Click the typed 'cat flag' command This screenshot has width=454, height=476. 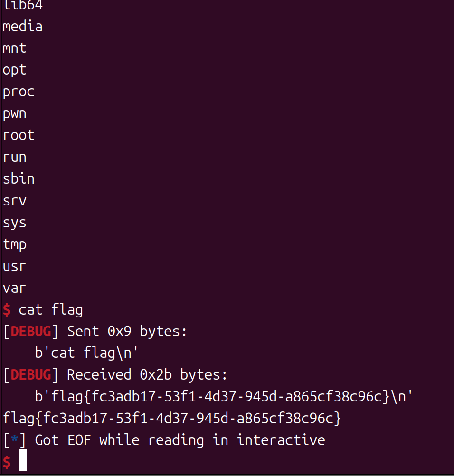(x=51, y=310)
